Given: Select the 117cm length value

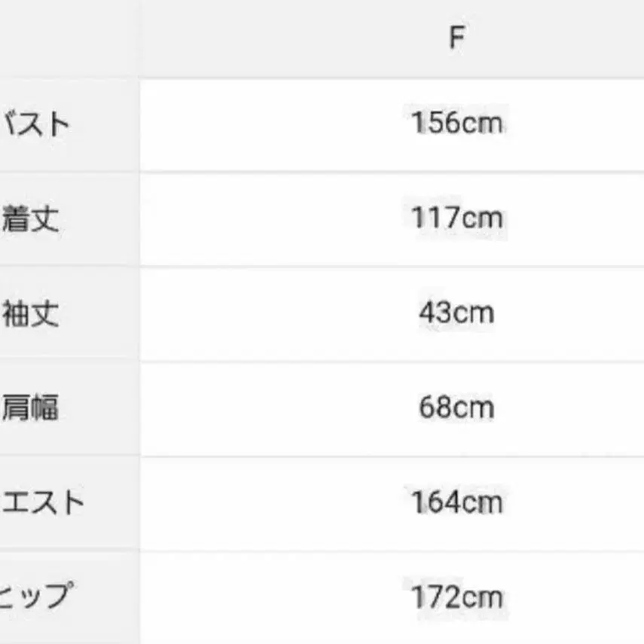Looking at the screenshot, I should (456, 218).
